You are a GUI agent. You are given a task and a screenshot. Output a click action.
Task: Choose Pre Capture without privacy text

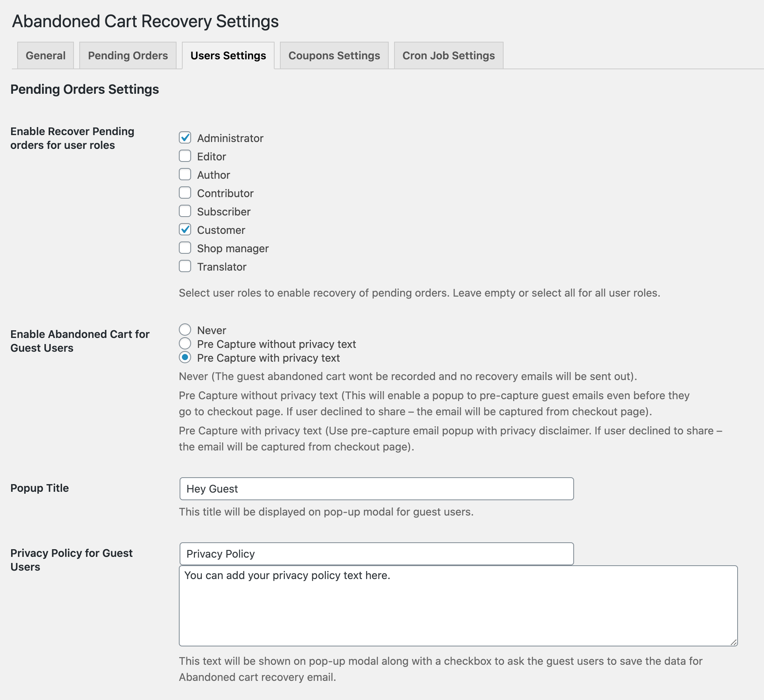pyautogui.click(x=185, y=343)
